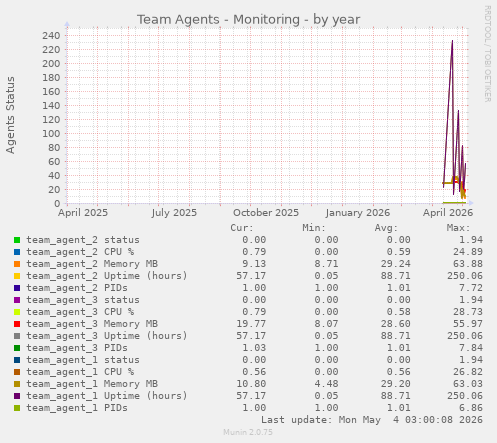497x443 pixels.
Task: Click the Min: column header
Action: point(314,228)
